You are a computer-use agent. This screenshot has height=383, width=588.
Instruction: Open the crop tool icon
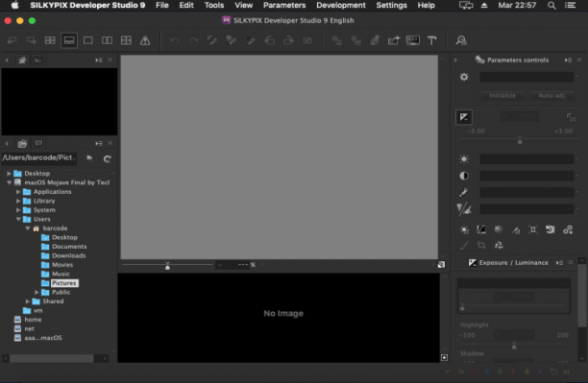click(x=481, y=246)
